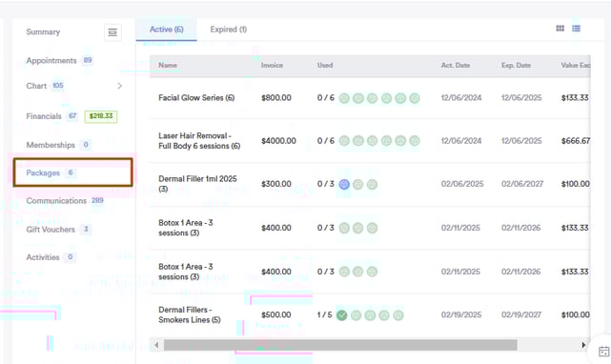Image resolution: width=611 pixels, height=364 pixels.
Task: Click the green checked session of Dermal Fillers Smokers Lines
Action: click(342, 315)
